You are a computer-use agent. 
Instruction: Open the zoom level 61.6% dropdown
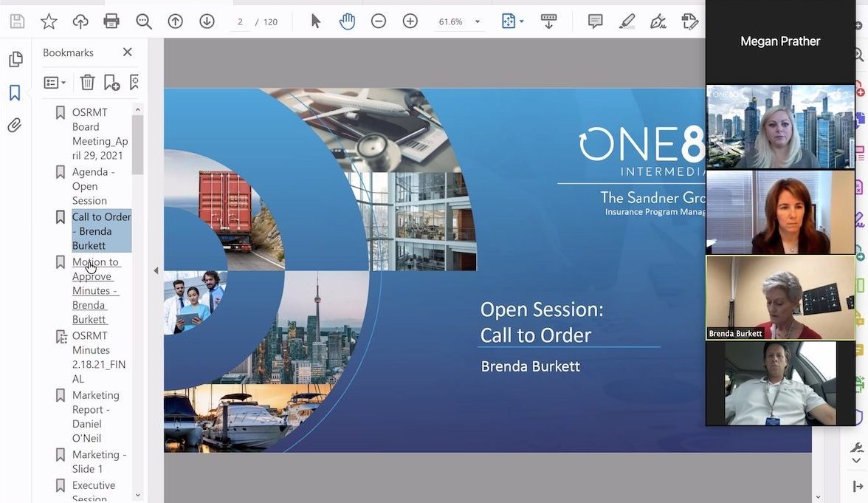point(477,22)
